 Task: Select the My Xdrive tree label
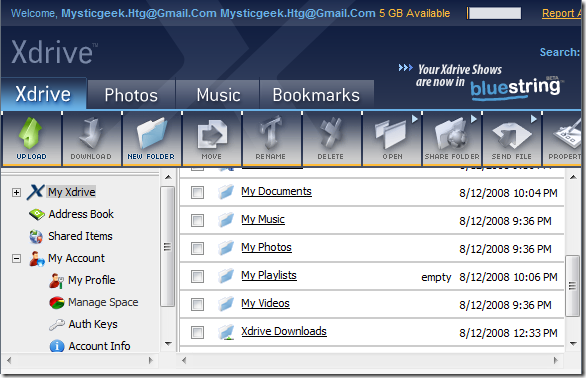point(71,192)
